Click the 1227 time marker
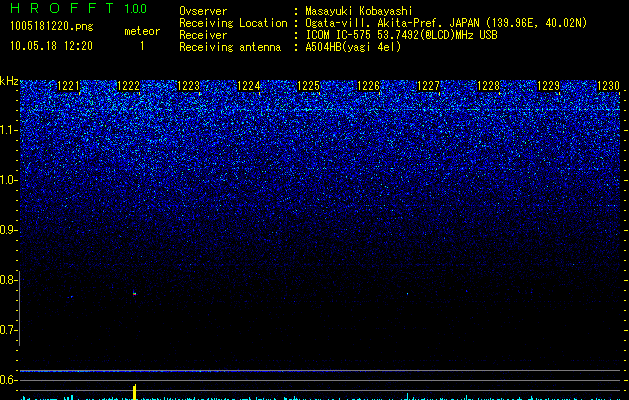 pyautogui.click(x=428, y=86)
